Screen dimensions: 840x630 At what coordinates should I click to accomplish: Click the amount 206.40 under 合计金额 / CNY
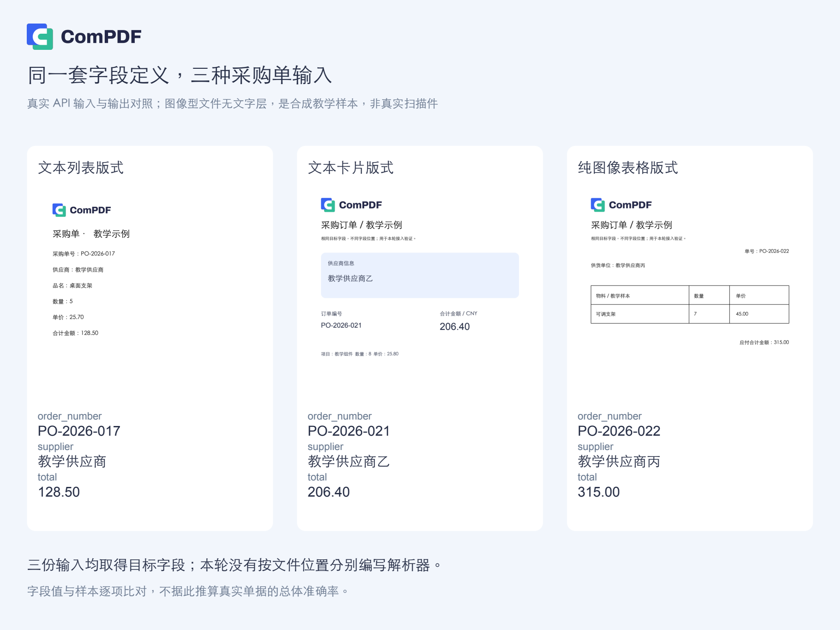[x=455, y=326]
